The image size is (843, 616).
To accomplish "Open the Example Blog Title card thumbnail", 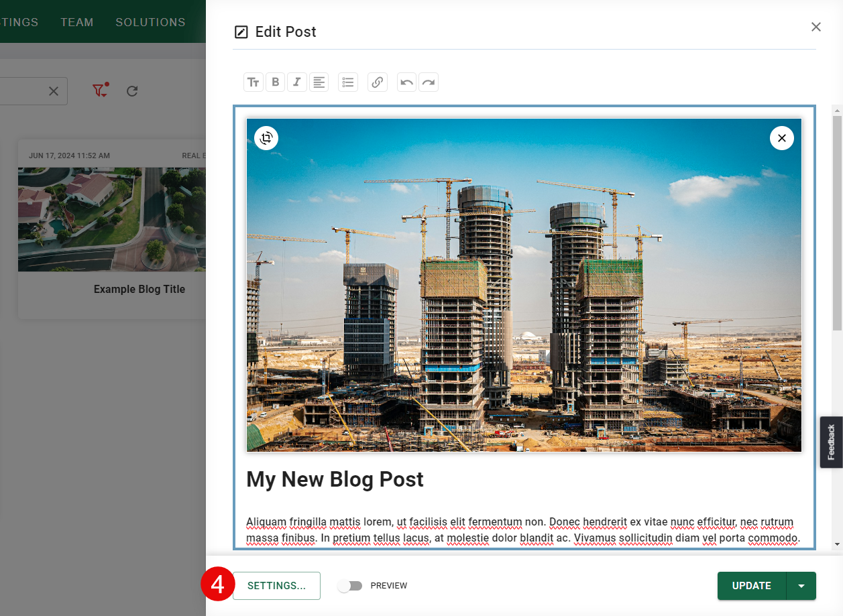I will coord(112,219).
